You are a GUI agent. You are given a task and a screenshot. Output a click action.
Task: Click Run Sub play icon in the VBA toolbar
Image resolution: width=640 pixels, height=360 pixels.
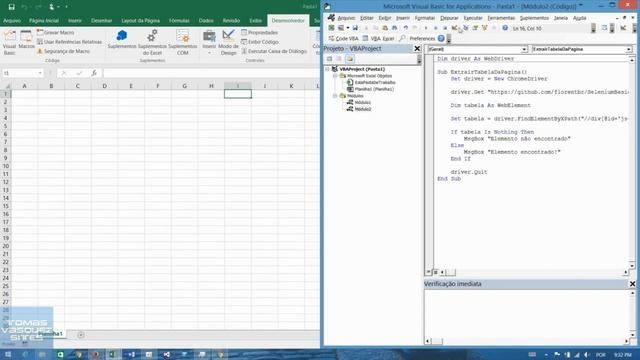tap(426, 28)
